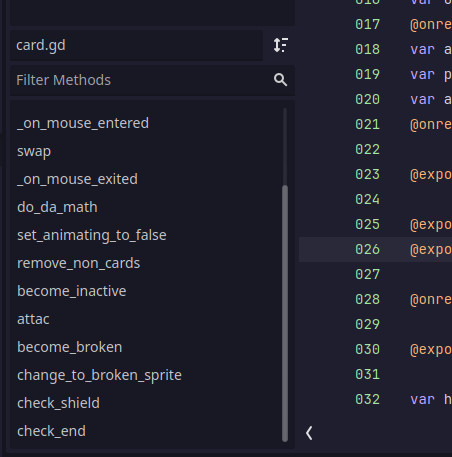452x457 pixels.
Task: Click the methods list vertical scrollbar
Action: (285, 313)
